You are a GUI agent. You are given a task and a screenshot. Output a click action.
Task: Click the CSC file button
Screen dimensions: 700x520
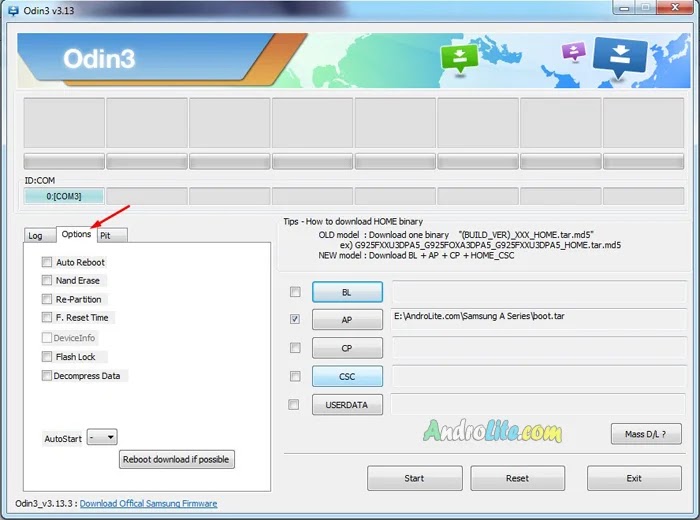point(347,376)
